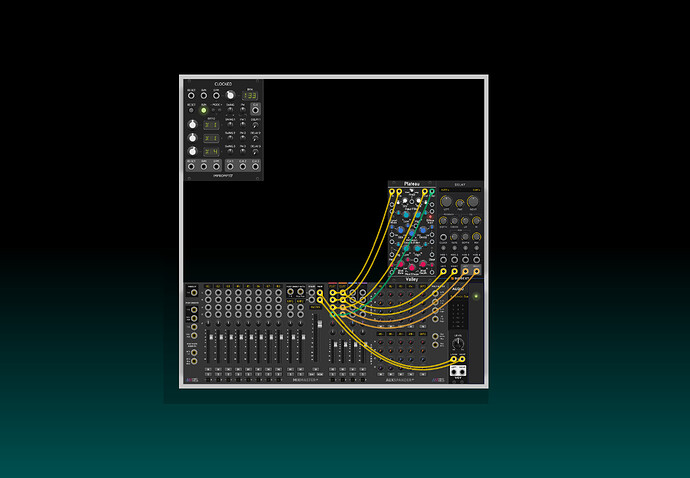
Task: Click the large BPM knob on Clocked
Action: tap(230, 95)
